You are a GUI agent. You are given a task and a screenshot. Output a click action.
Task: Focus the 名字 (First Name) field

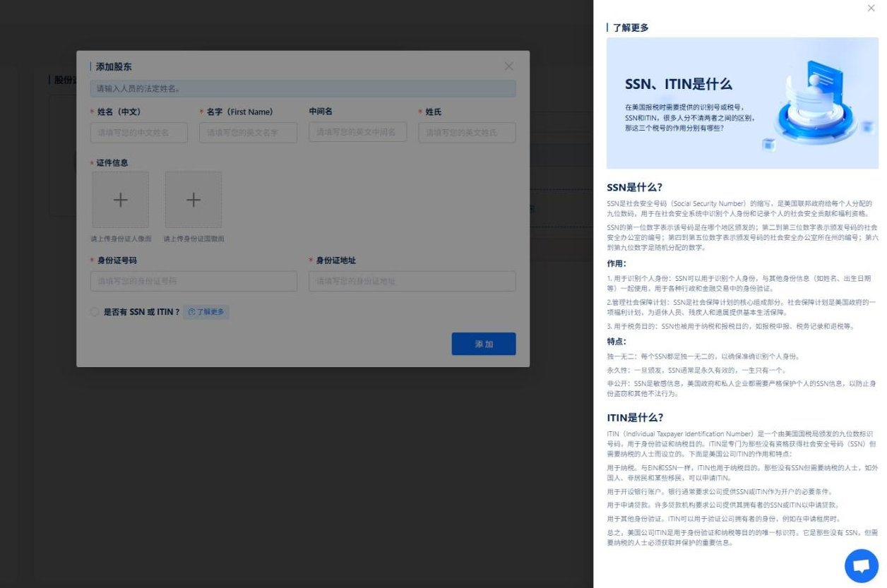[248, 132]
